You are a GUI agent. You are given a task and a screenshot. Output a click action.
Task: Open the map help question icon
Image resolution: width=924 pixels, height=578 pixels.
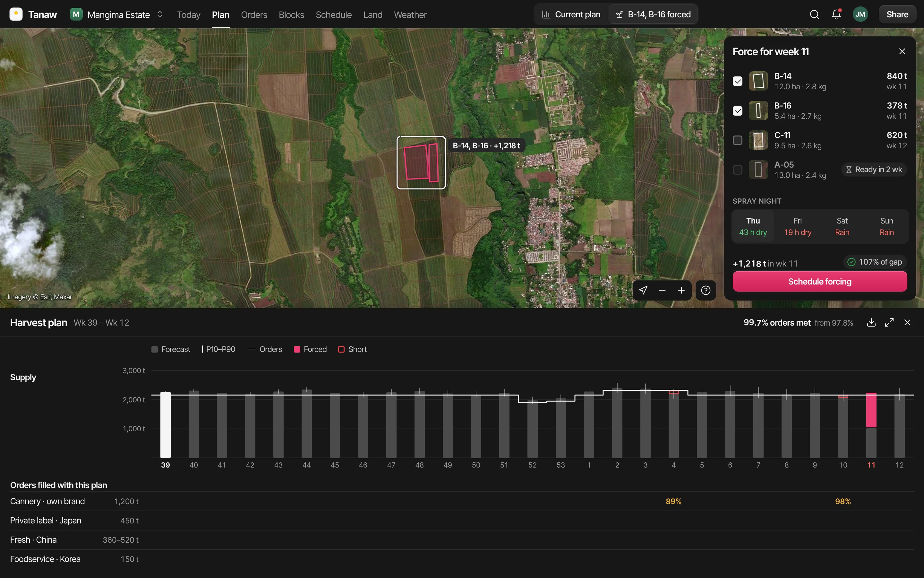[x=706, y=291]
